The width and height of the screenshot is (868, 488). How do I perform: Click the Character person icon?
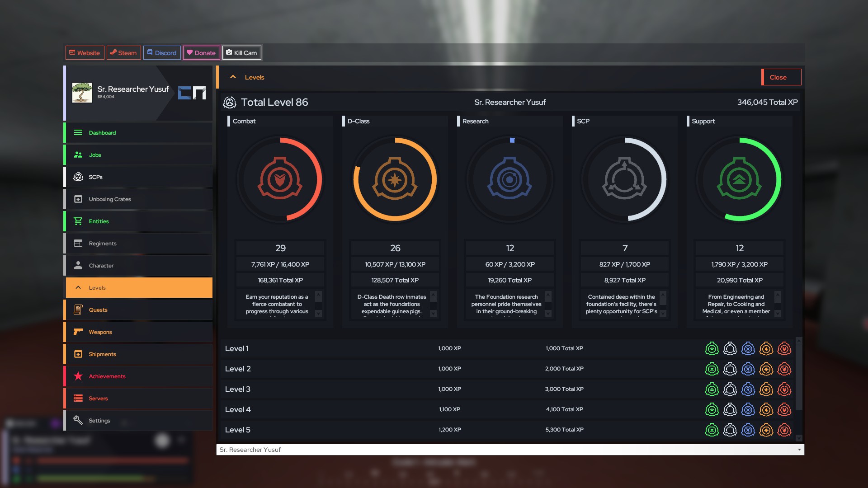tap(78, 265)
